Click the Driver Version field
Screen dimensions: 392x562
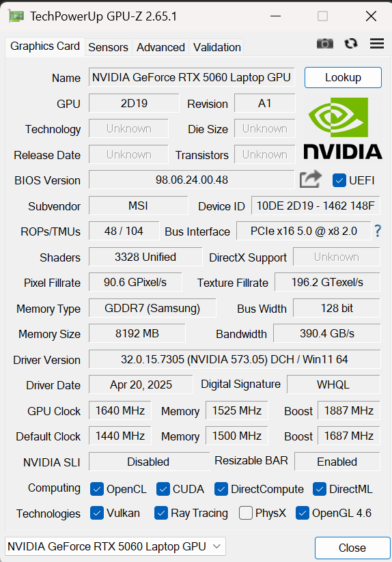click(234, 359)
